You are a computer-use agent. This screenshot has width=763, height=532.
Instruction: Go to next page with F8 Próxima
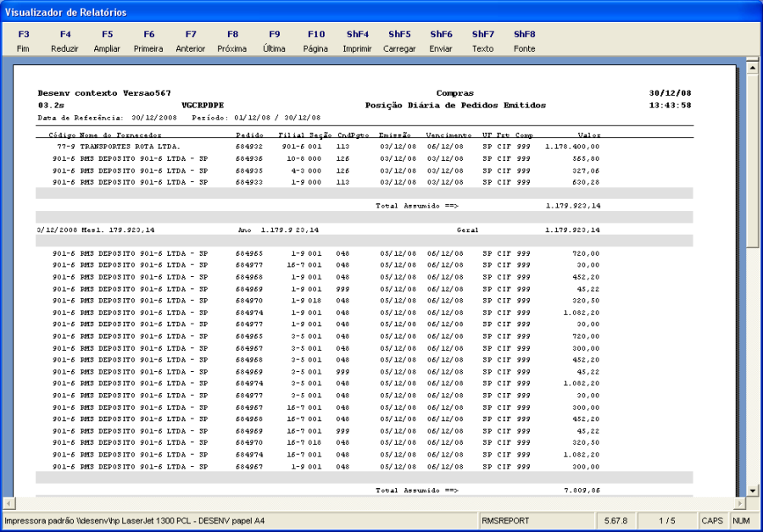pyautogui.click(x=232, y=41)
